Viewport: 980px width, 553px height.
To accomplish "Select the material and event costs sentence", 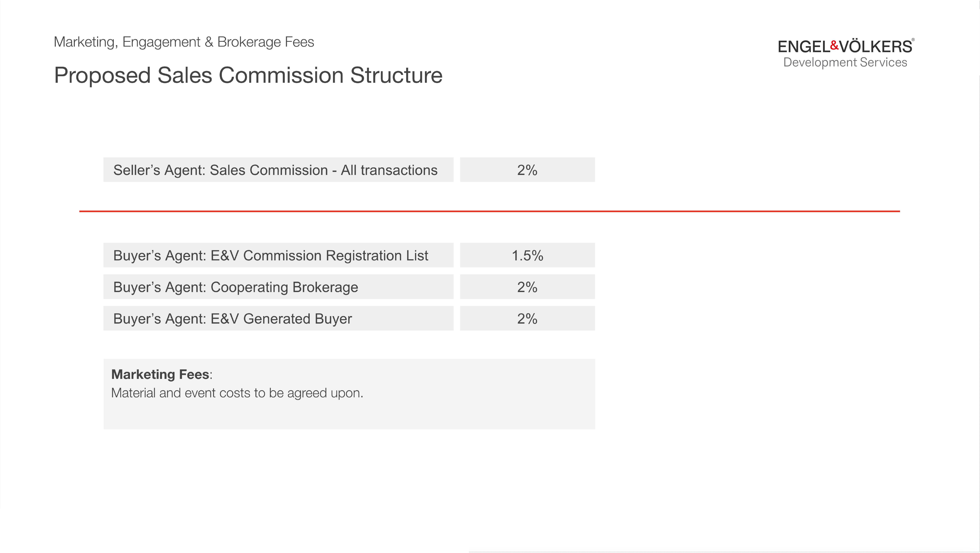I will point(237,393).
